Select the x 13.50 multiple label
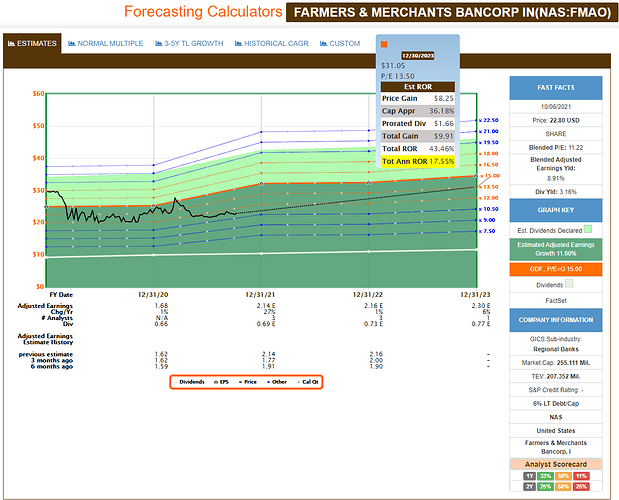Viewport: 619px width, 500px height. (489, 187)
